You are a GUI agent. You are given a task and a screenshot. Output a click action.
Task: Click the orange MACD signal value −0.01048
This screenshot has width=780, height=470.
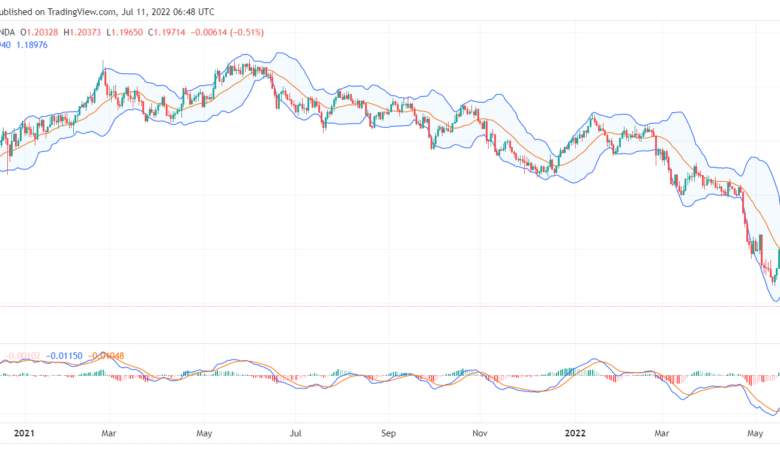[106, 356]
